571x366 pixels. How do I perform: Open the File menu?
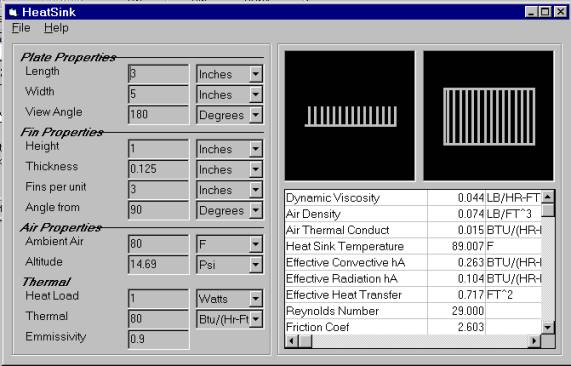pos(21,28)
